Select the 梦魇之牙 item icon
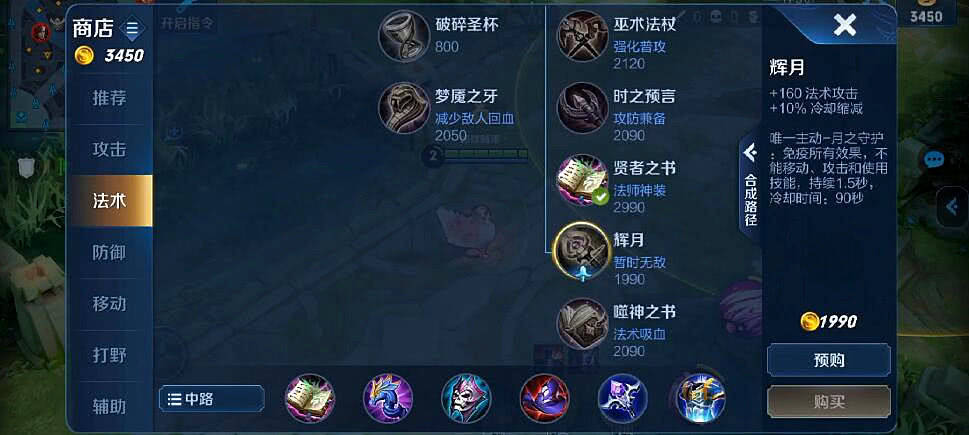 [x=404, y=108]
